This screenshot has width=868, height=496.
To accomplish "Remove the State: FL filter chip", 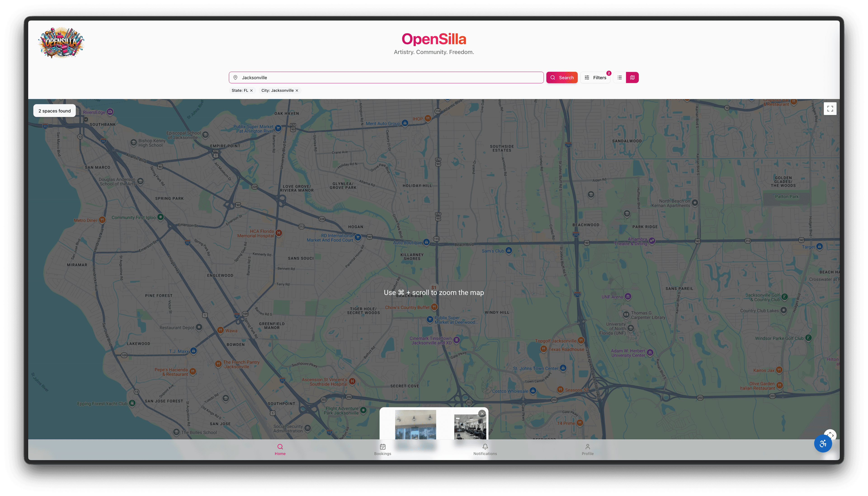I will (x=251, y=90).
